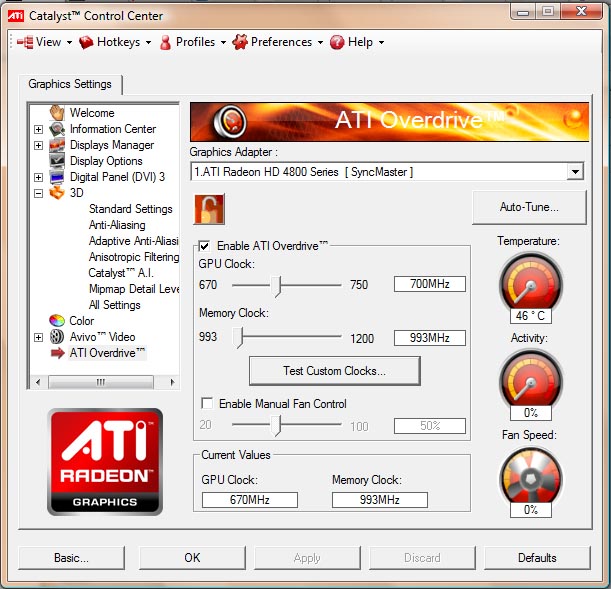
Task: Click the Auto-Tune button
Action: (529, 207)
